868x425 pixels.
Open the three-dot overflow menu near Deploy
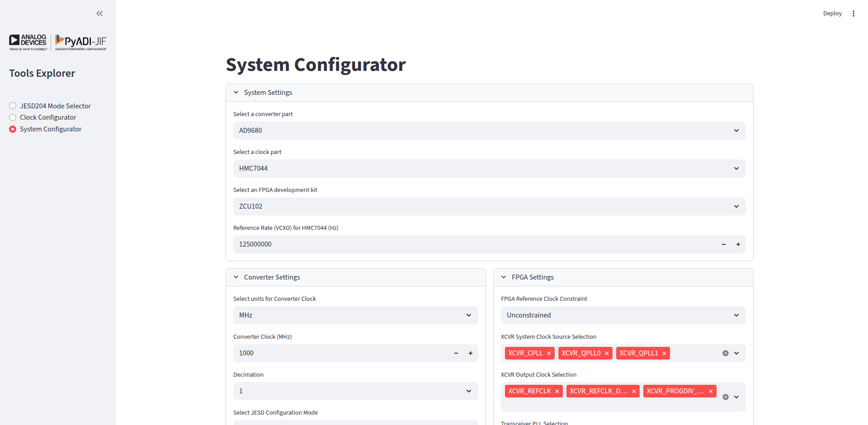854,13
